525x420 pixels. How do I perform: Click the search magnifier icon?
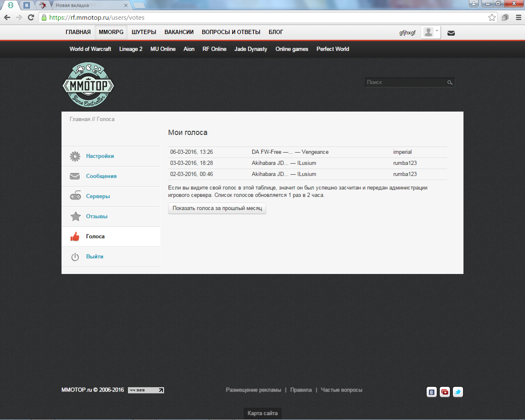(x=450, y=82)
